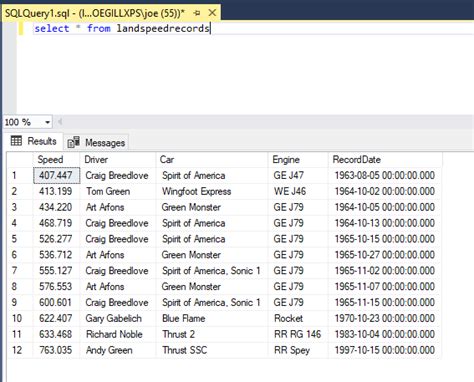Switch to the Messages tab
The width and height of the screenshot is (474, 382).
97,143
